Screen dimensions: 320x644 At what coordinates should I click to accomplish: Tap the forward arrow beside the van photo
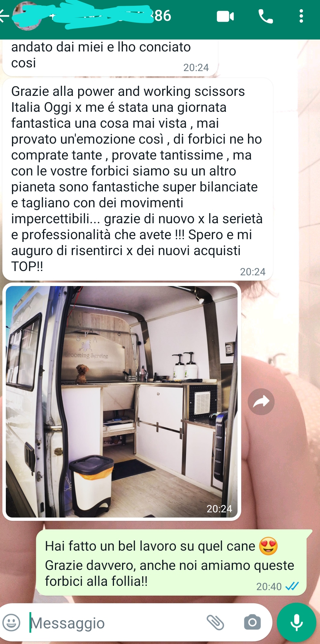(x=261, y=402)
